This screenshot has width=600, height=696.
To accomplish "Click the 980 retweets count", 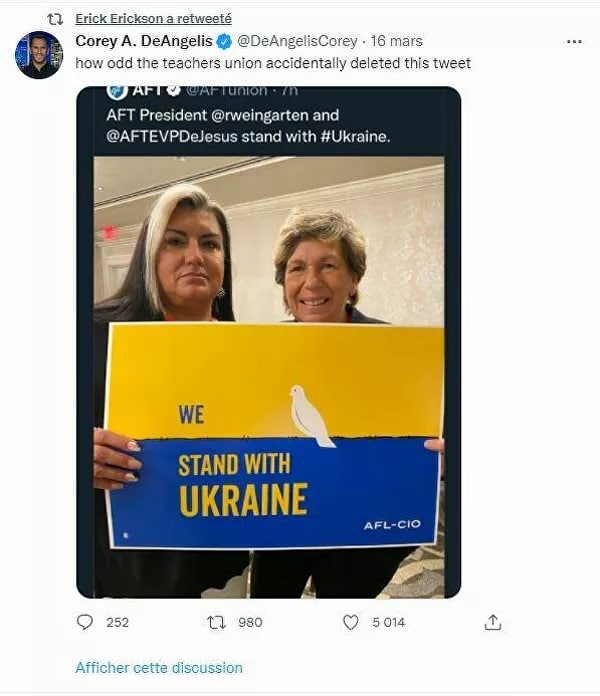I will coord(250,622).
